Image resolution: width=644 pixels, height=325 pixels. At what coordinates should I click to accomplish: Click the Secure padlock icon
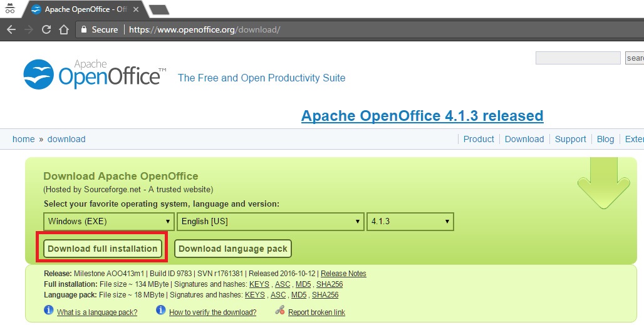click(x=84, y=29)
